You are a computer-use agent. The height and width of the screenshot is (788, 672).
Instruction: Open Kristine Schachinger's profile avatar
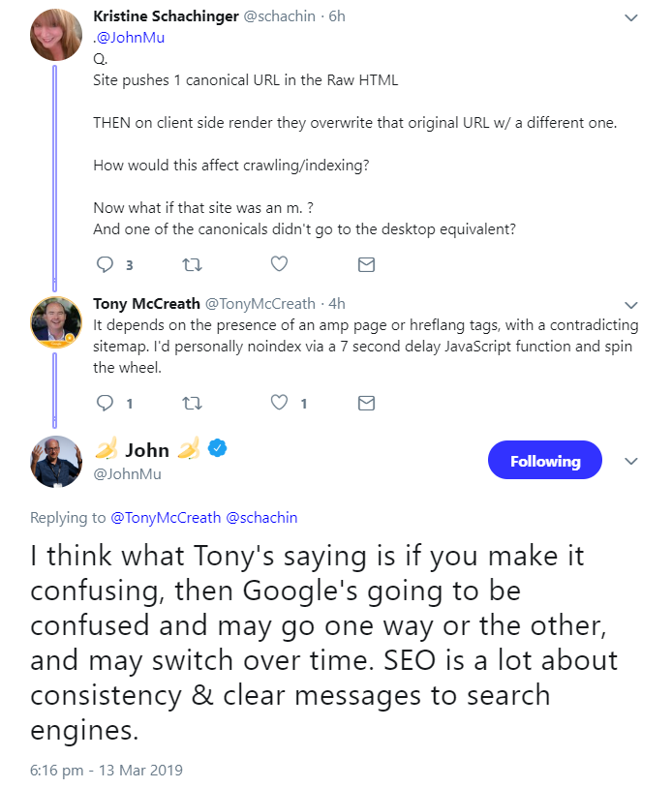click(55, 32)
